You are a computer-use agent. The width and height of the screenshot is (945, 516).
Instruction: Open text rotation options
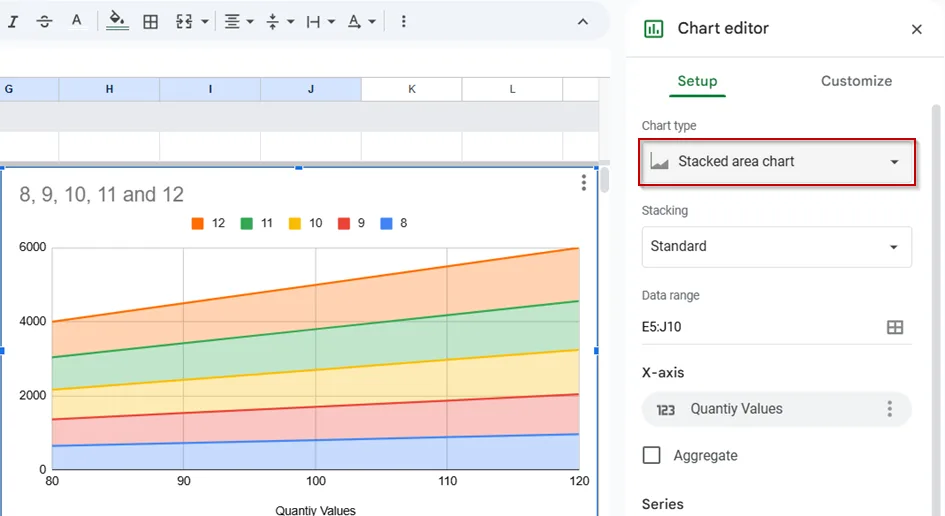coord(354,22)
